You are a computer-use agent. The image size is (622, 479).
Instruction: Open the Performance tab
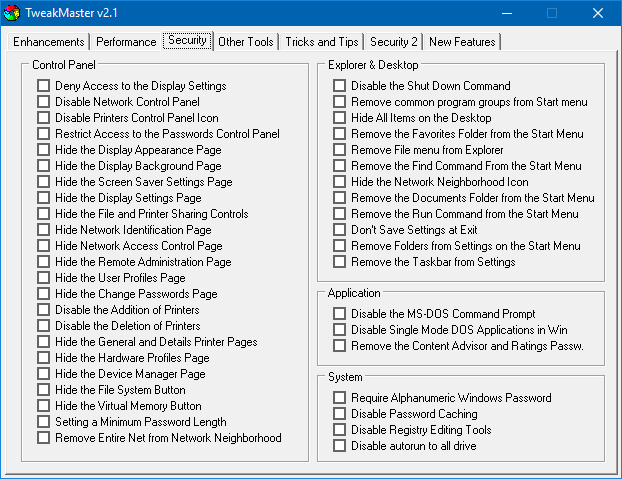(x=126, y=42)
